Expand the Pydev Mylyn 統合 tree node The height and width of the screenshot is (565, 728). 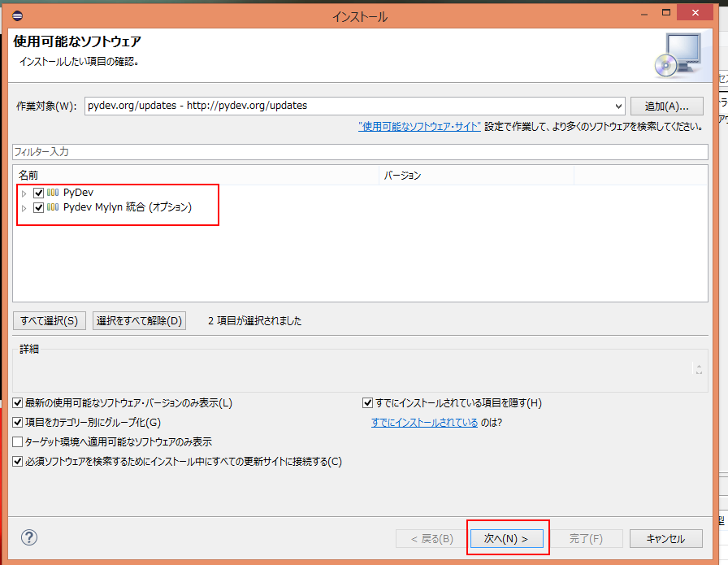click(24, 208)
